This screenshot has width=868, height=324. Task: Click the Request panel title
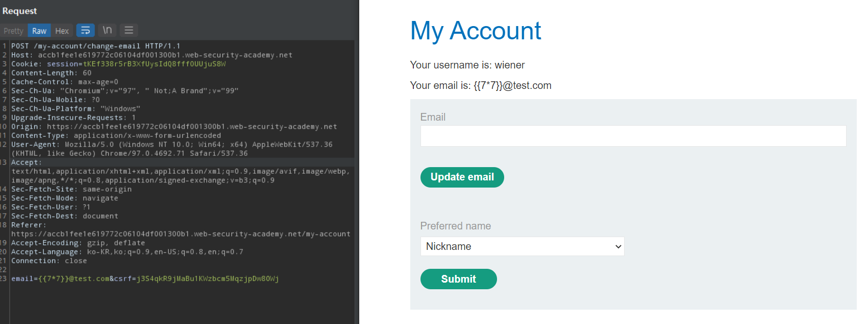pyautogui.click(x=19, y=11)
